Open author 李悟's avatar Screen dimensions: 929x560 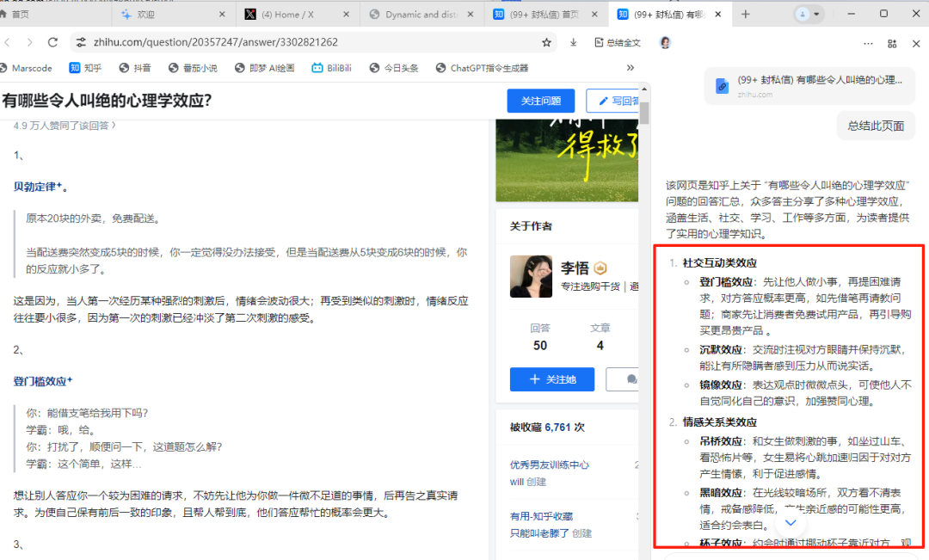pos(531,276)
